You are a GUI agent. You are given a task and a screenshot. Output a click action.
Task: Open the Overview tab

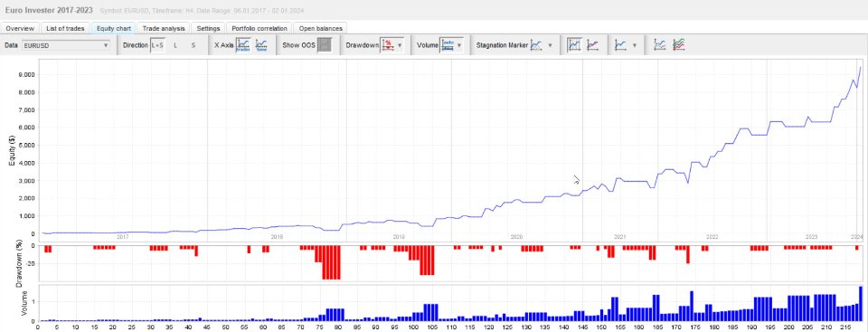(x=20, y=28)
